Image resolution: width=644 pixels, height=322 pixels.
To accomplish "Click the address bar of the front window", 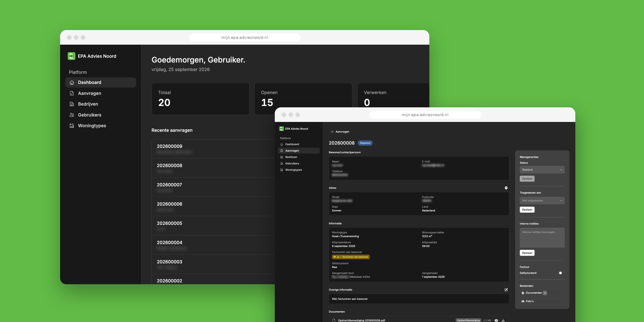I will click(x=425, y=115).
